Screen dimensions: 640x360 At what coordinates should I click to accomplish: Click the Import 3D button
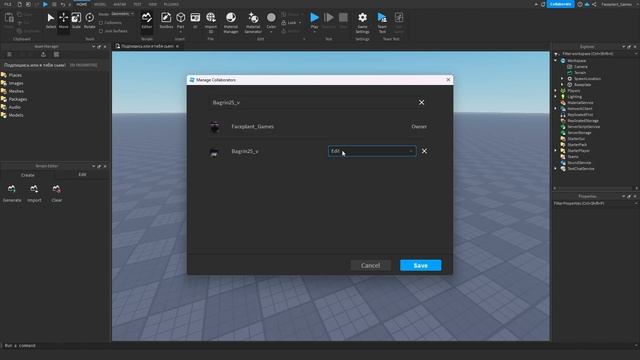[x=211, y=22]
